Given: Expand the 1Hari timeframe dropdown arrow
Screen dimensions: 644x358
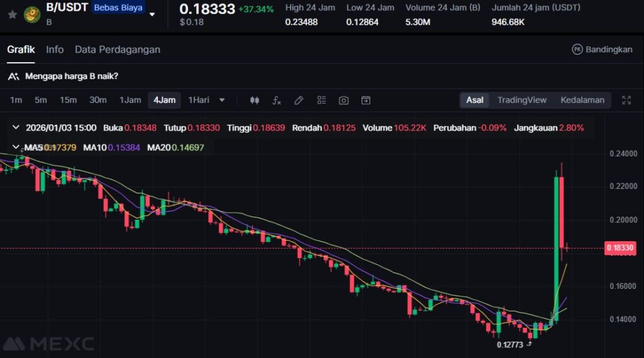Looking at the screenshot, I should [222, 100].
